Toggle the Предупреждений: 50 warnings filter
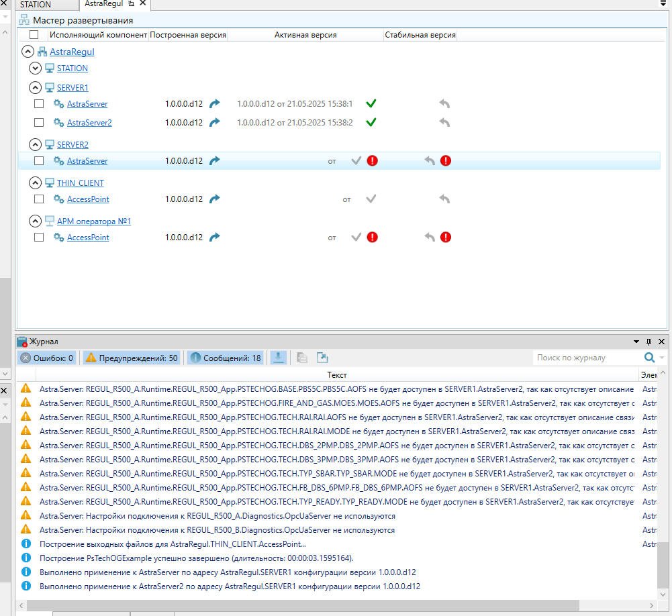This screenshot has height=616, width=672. [132, 358]
